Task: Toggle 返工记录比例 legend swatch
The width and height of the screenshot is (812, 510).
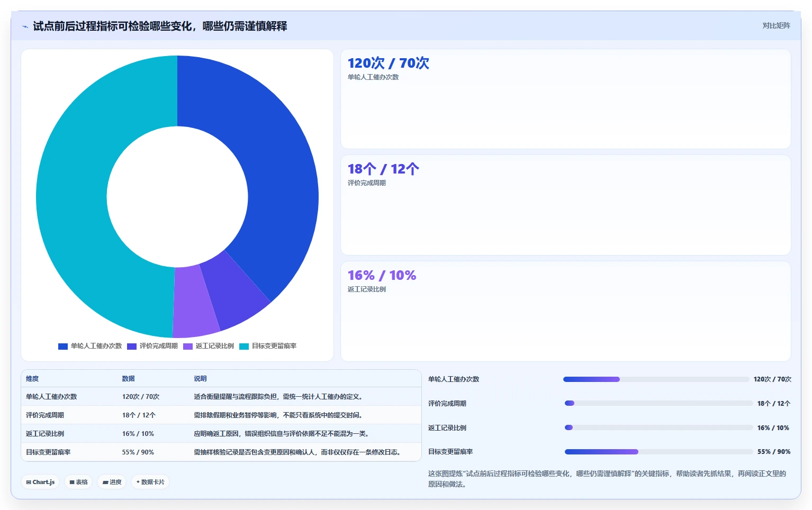Action: click(x=188, y=347)
